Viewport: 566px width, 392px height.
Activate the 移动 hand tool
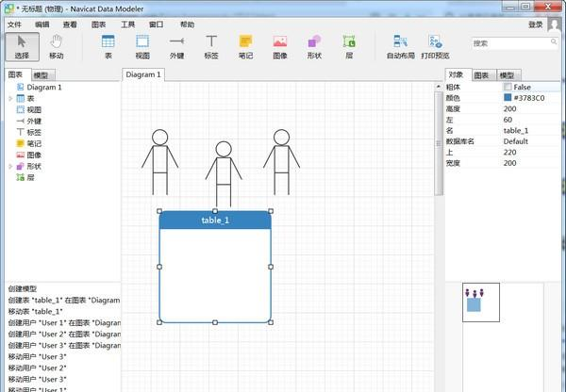(x=57, y=47)
